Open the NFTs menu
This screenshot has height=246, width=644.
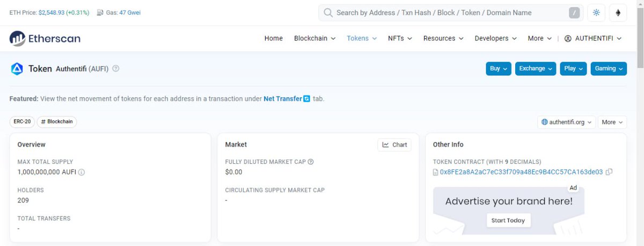click(400, 39)
